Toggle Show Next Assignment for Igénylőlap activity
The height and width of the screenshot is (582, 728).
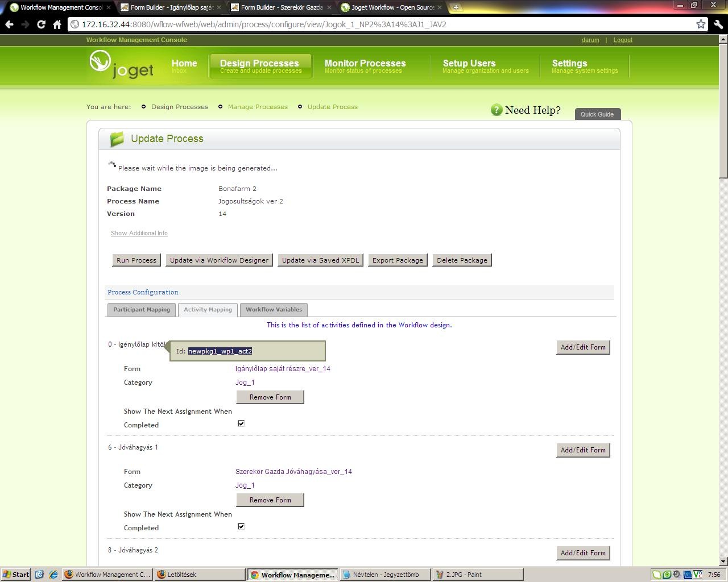(241, 423)
